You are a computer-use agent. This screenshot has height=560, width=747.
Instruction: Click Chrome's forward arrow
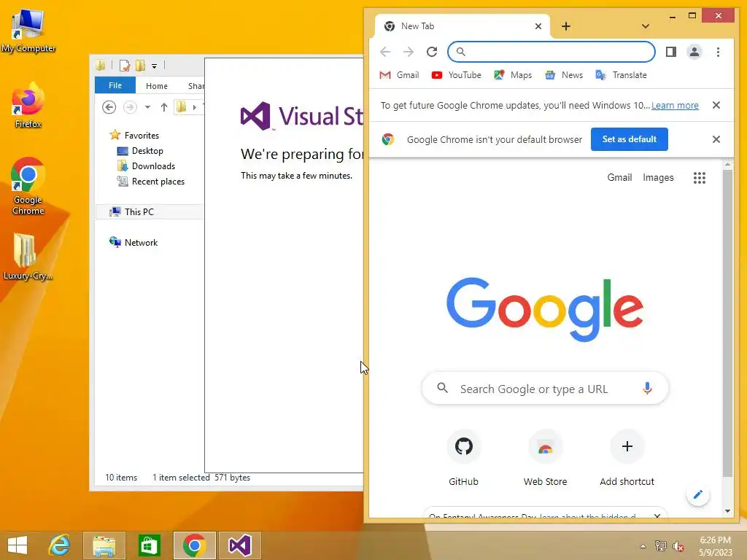click(x=409, y=52)
